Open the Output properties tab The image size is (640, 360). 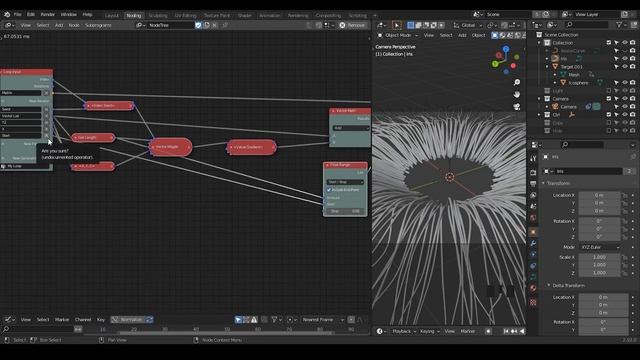tap(533, 184)
